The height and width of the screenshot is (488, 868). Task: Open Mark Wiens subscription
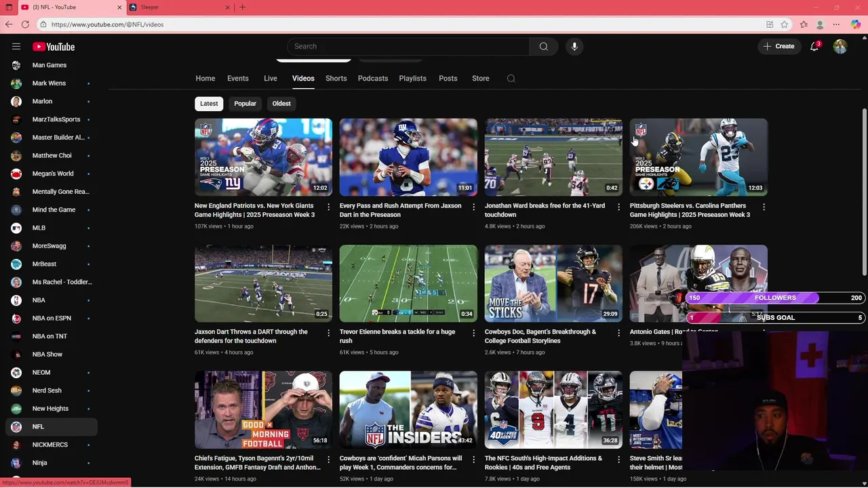coord(52,83)
